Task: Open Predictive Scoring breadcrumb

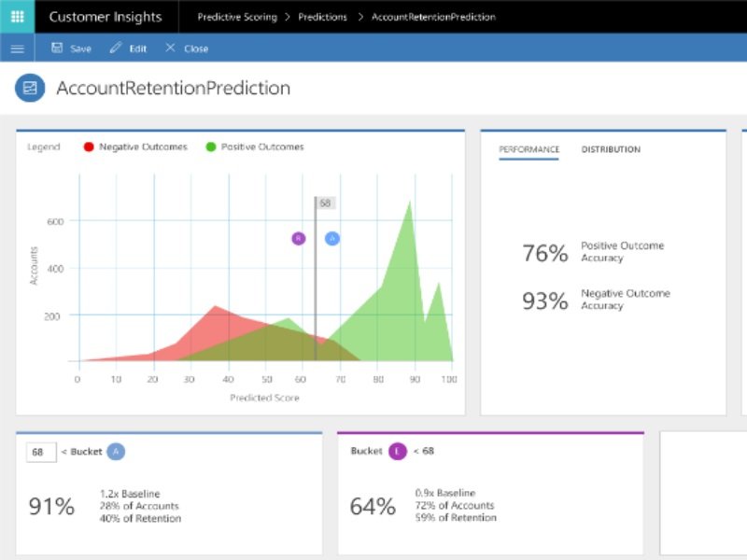Action: (237, 17)
